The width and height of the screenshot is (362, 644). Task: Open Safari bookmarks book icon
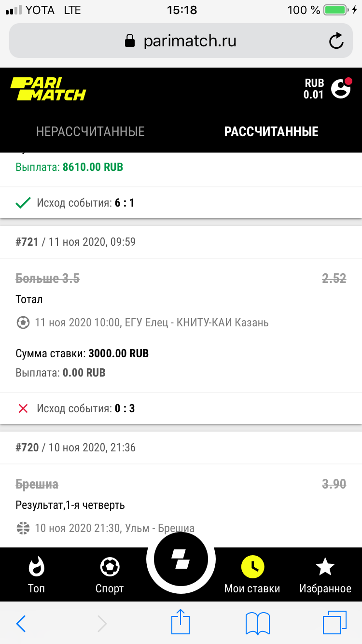(257, 623)
